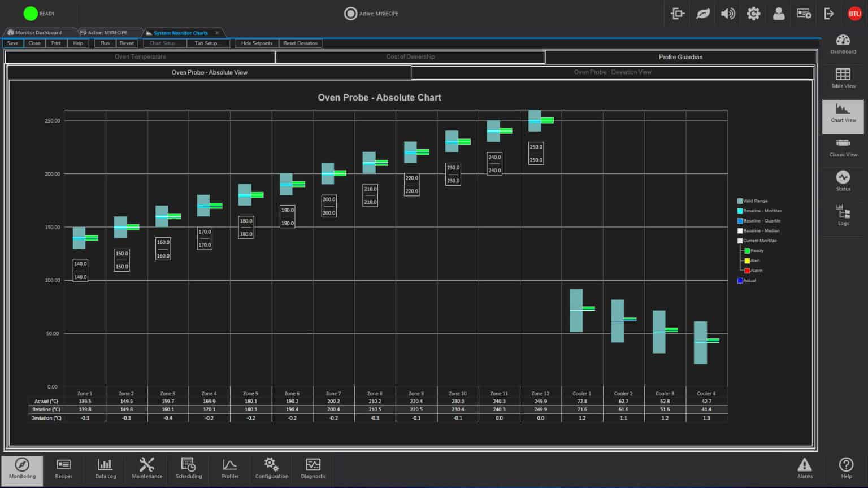Screen dimensions: 868x488
Task: Open the Maintenance section
Action: coord(147,469)
